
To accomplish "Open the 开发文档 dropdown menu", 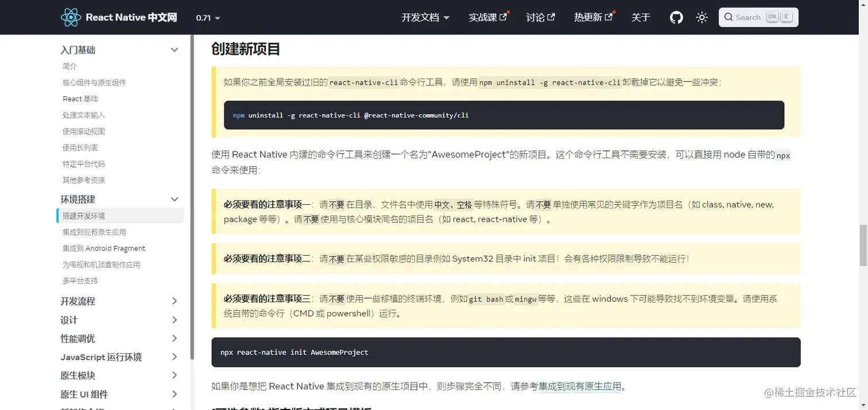I will tap(425, 17).
